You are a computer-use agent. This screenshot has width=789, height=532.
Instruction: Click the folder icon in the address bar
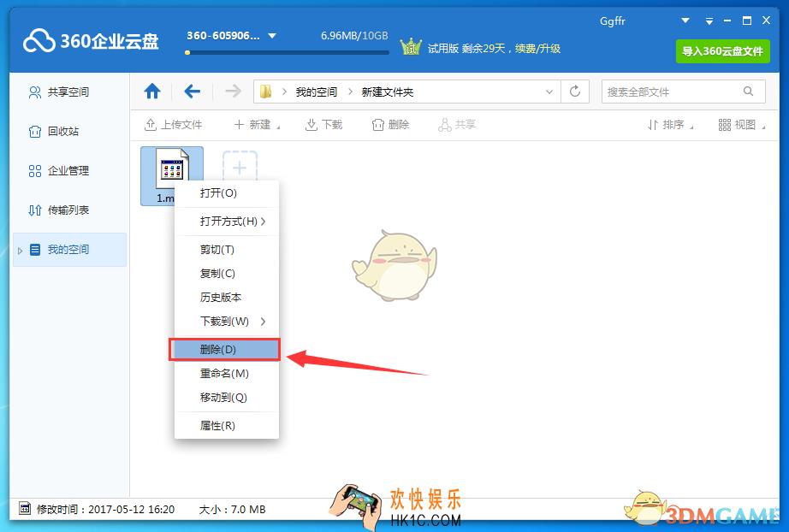point(265,92)
